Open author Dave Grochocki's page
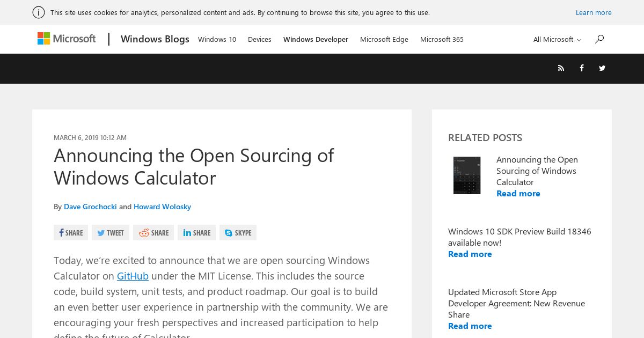The image size is (644, 338). coord(90,207)
